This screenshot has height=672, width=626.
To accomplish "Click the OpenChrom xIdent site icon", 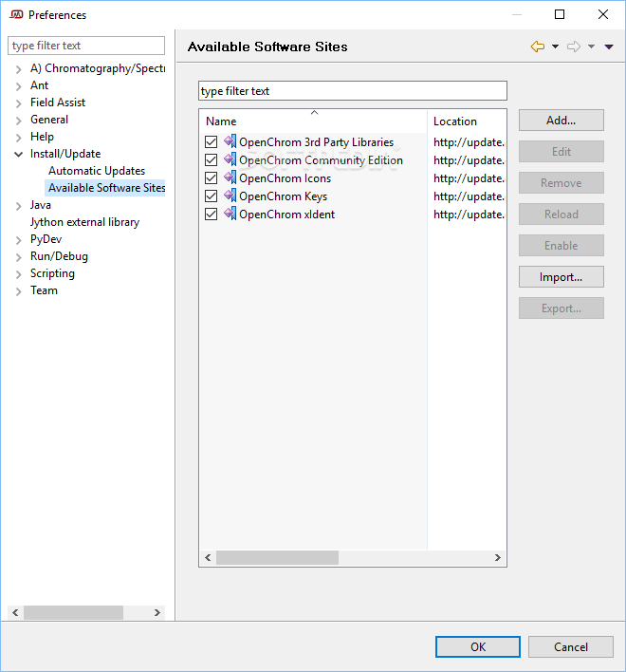I will 230,213.
